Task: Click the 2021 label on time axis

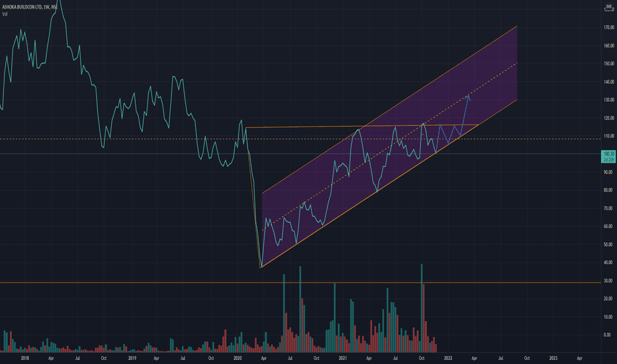Action: pos(343,359)
